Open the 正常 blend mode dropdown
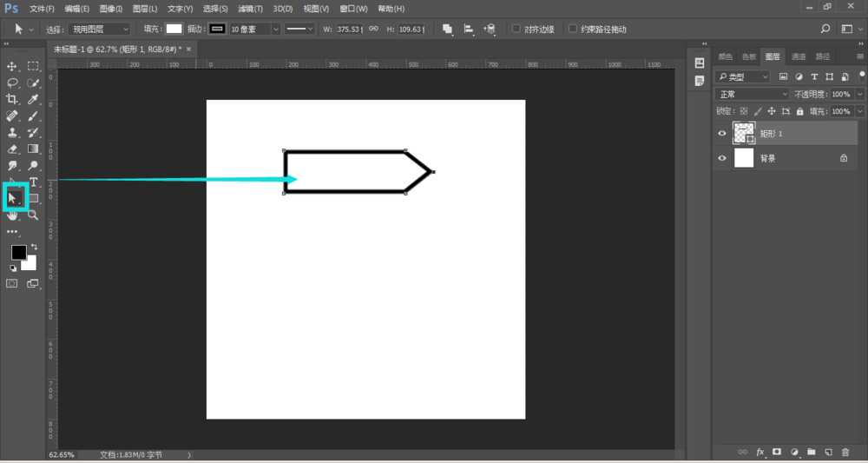Image resolution: width=868 pixels, height=463 pixels. point(752,94)
